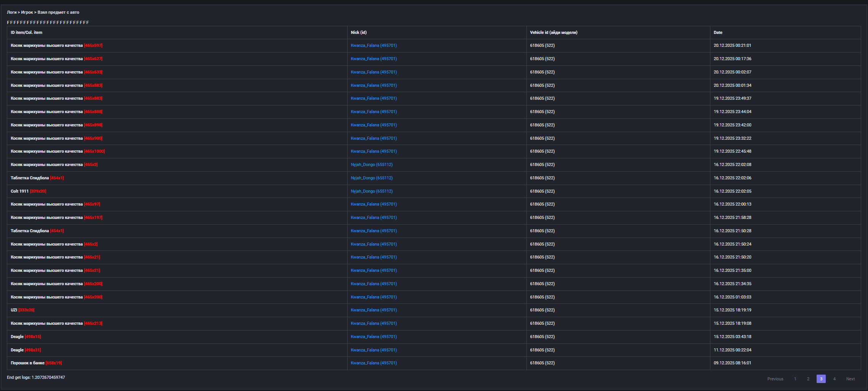The image size is (868, 391).
Task: Click the Игрок breadcrumb item
Action: (27, 12)
